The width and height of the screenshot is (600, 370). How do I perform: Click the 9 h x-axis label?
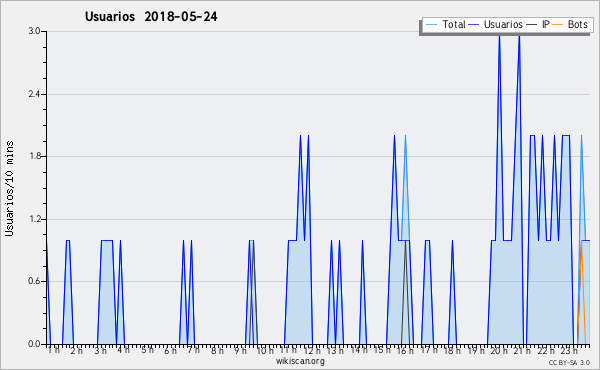pyautogui.click(x=240, y=350)
